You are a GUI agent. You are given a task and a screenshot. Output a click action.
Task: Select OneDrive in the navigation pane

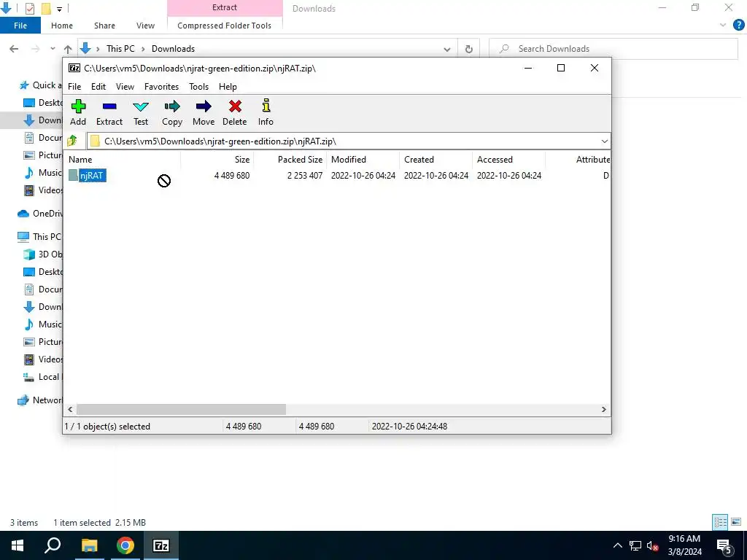coord(40,214)
